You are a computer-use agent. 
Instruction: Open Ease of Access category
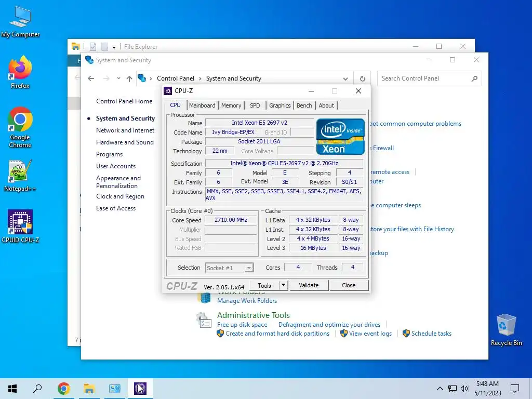coord(116,208)
